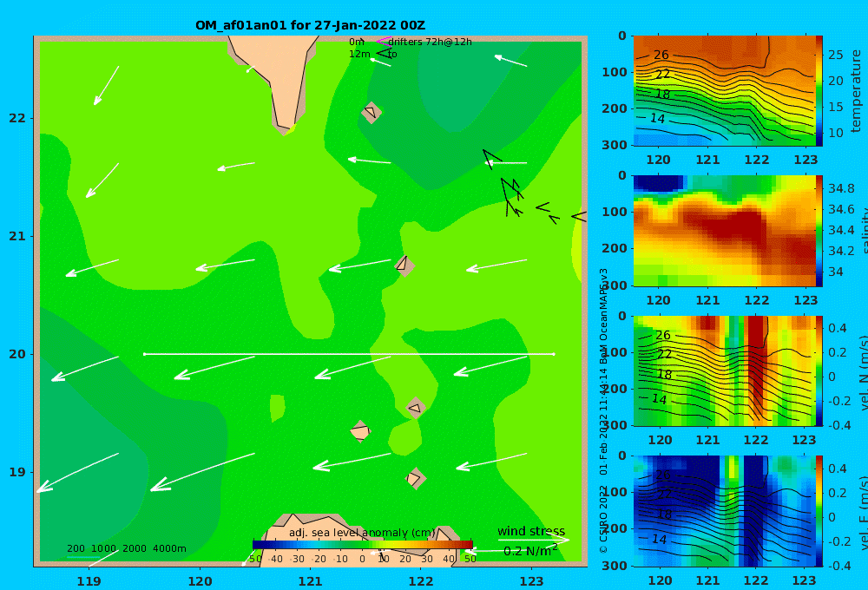
Task: Open the eastward velocity section panel
Action: (x=724, y=511)
